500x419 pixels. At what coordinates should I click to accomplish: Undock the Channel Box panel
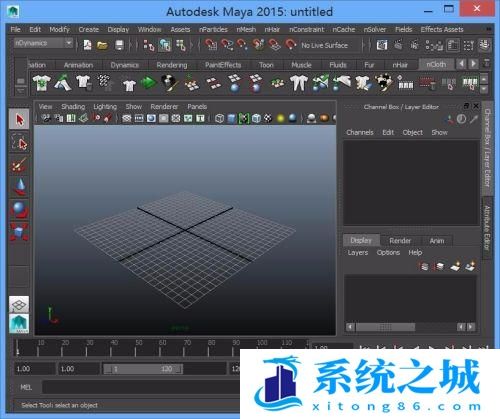[466, 106]
